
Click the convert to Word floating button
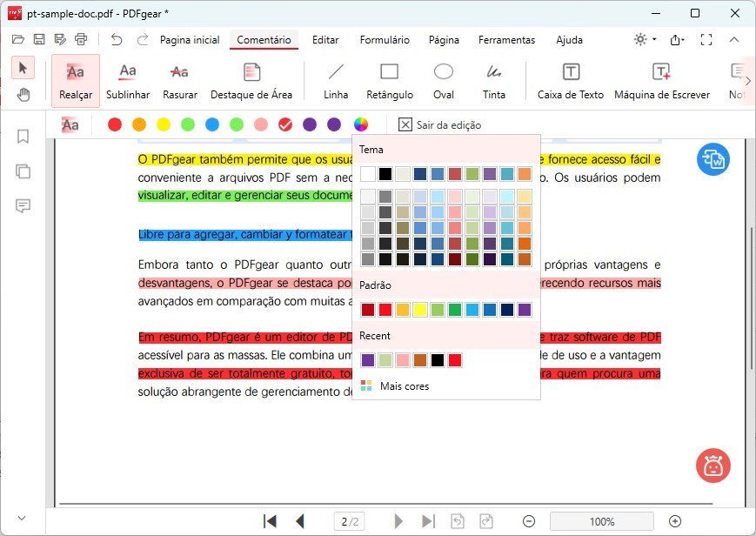click(x=713, y=159)
